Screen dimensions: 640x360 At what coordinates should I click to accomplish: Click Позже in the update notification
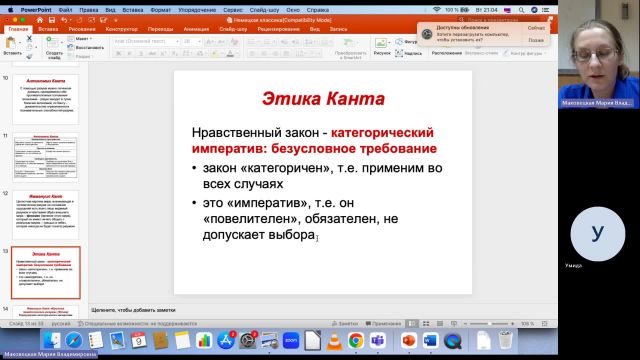pyautogui.click(x=536, y=40)
